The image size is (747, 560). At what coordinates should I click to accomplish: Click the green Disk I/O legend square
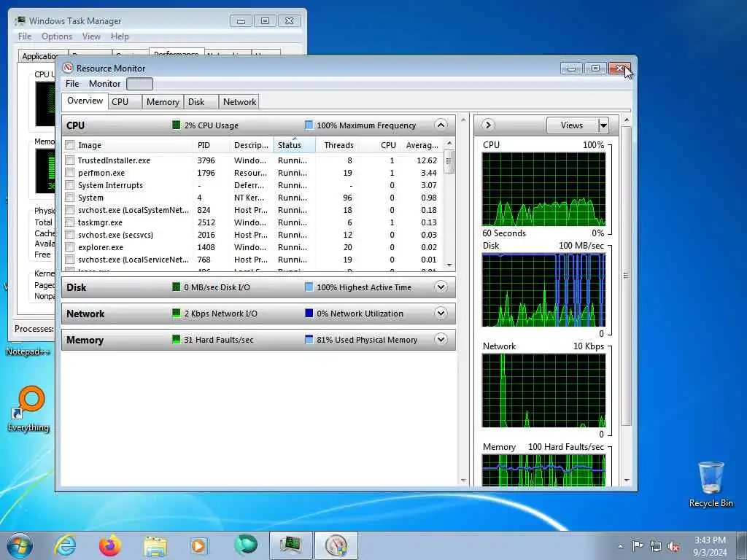pos(176,287)
